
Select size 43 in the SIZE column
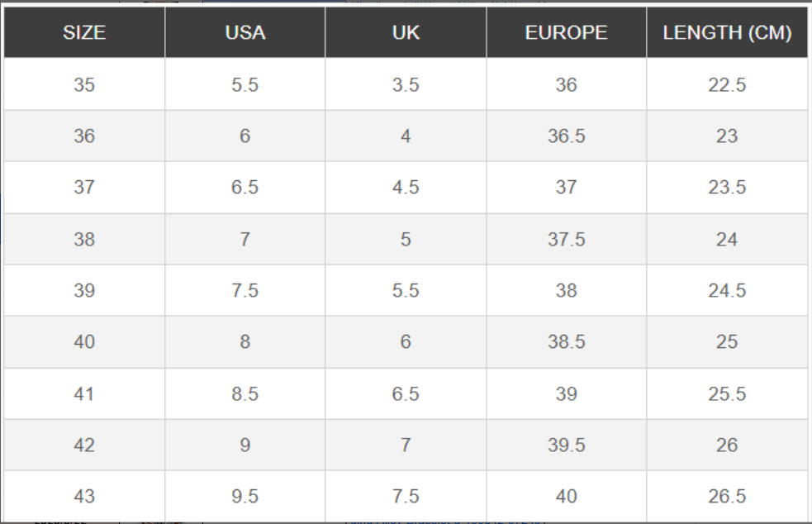pyautogui.click(x=84, y=497)
